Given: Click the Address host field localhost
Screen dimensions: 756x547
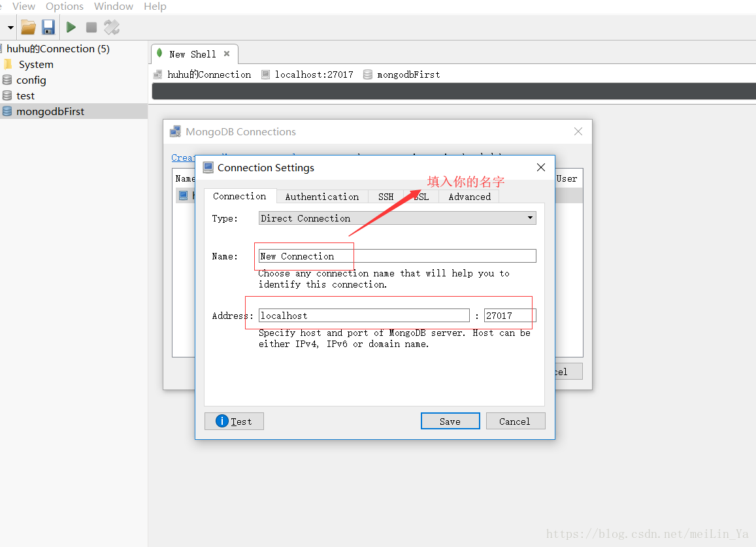Looking at the screenshot, I should (x=364, y=316).
